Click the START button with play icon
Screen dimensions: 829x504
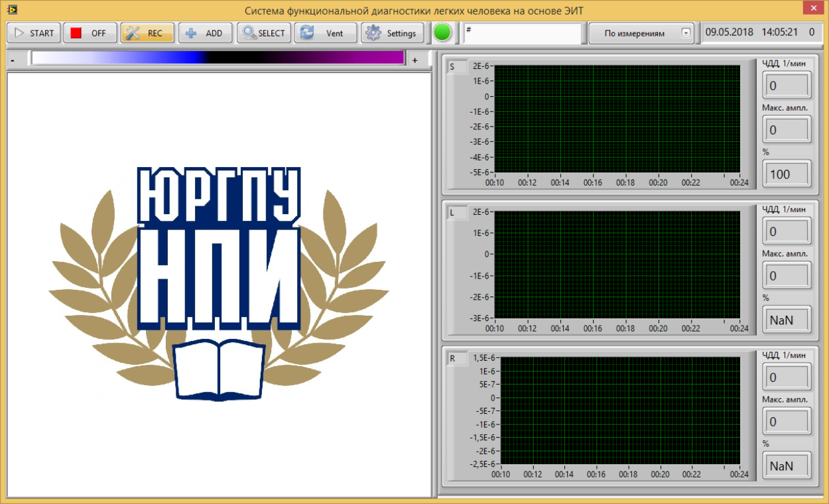[33, 33]
